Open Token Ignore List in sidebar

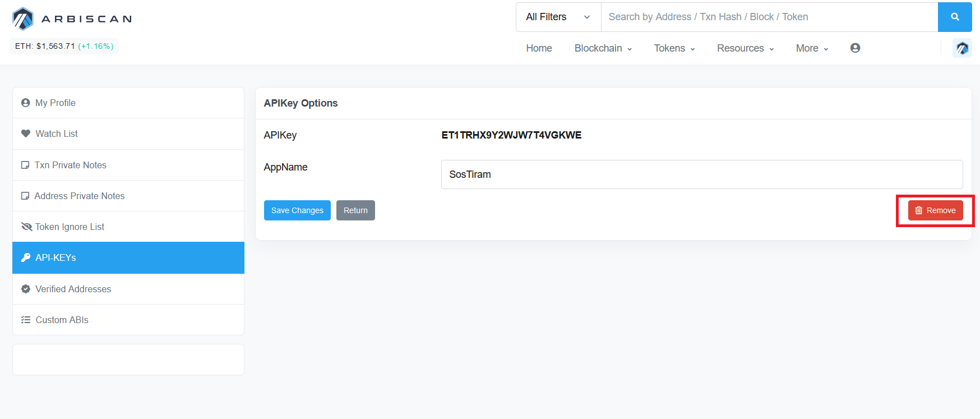(x=128, y=227)
